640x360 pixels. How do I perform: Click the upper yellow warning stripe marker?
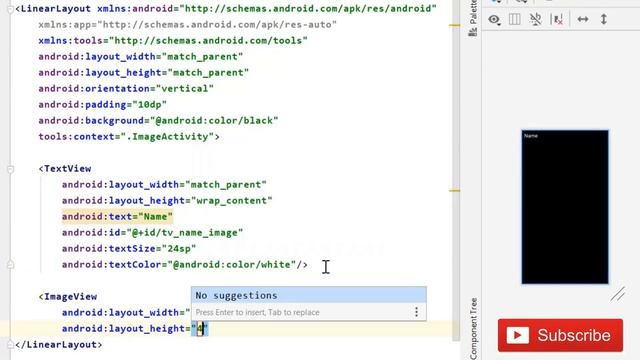[455, 25]
